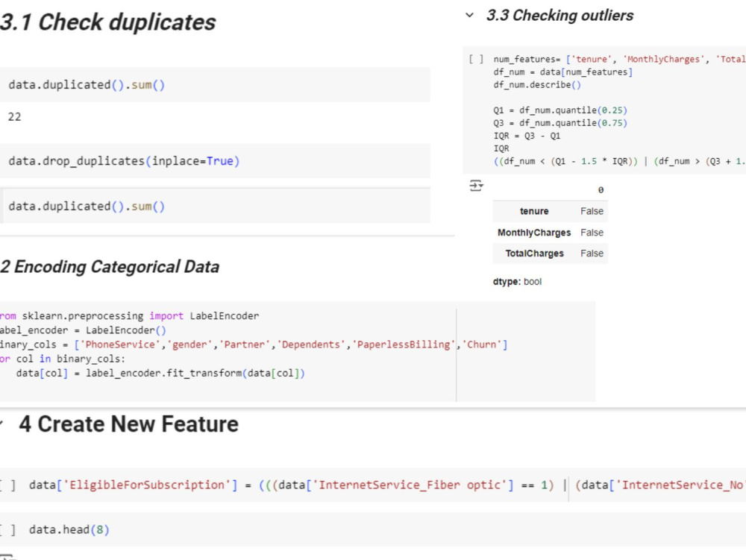Click the data.duplicated().sum() cell below drop_duplicates
The height and width of the screenshot is (560, 746).
[215, 207]
